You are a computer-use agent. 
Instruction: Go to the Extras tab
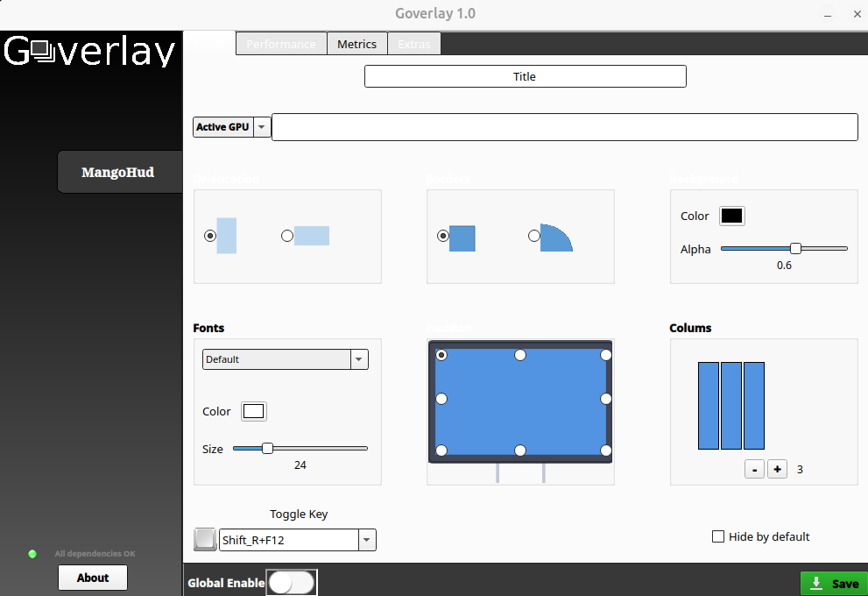tap(414, 44)
